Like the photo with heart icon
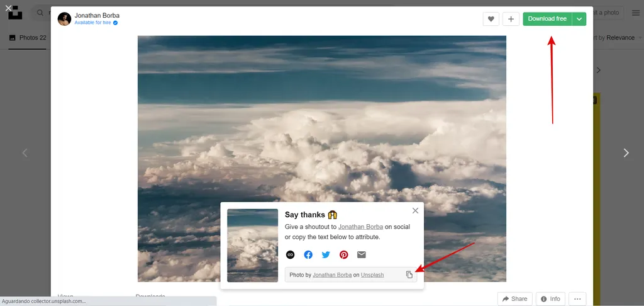The image size is (644, 306). tap(491, 19)
